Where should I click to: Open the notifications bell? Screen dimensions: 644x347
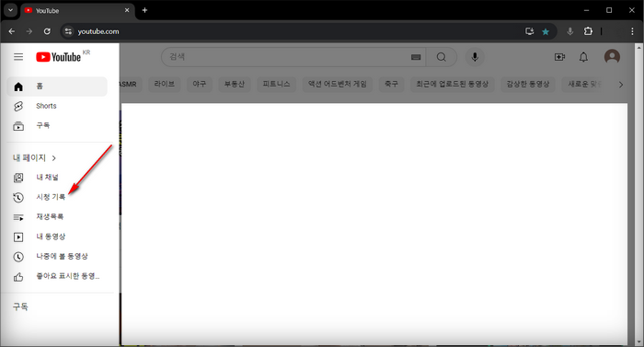[583, 57]
